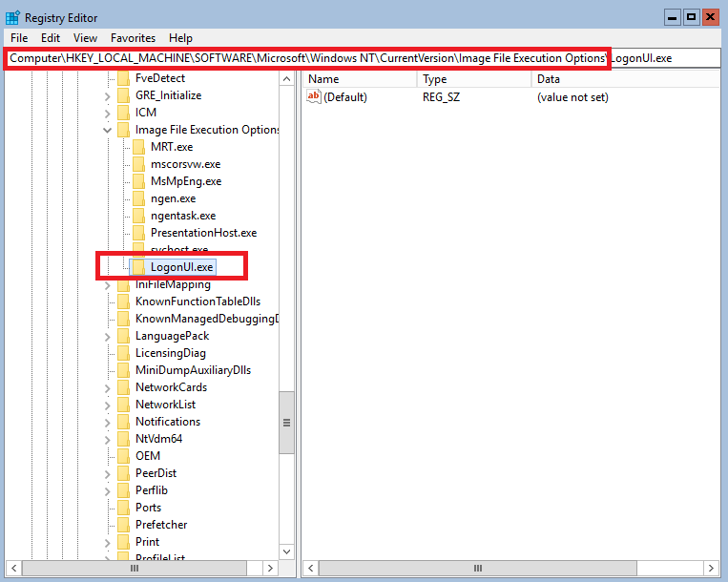Expand the Perflib key
The width and height of the screenshot is (728, 582).
107,491
